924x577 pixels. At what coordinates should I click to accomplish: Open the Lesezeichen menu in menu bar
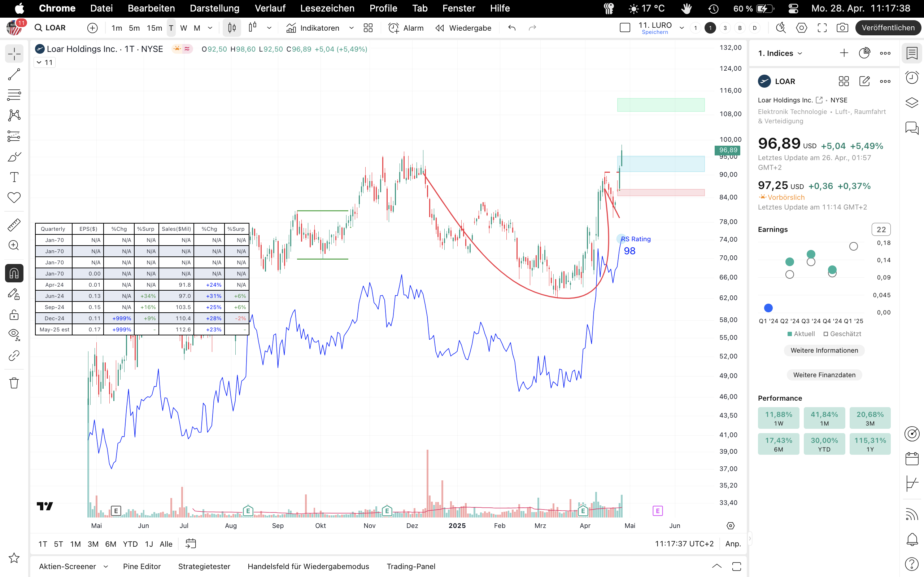(327, 8)
